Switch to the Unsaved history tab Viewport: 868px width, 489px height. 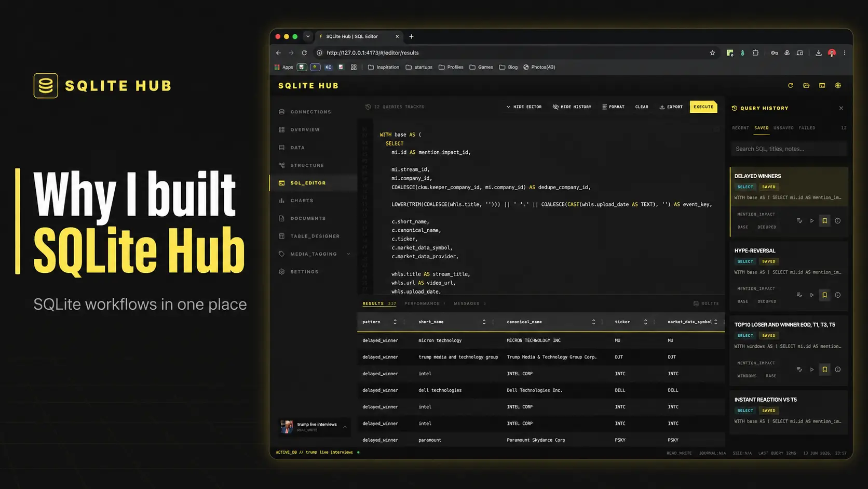tap(783, 128)
